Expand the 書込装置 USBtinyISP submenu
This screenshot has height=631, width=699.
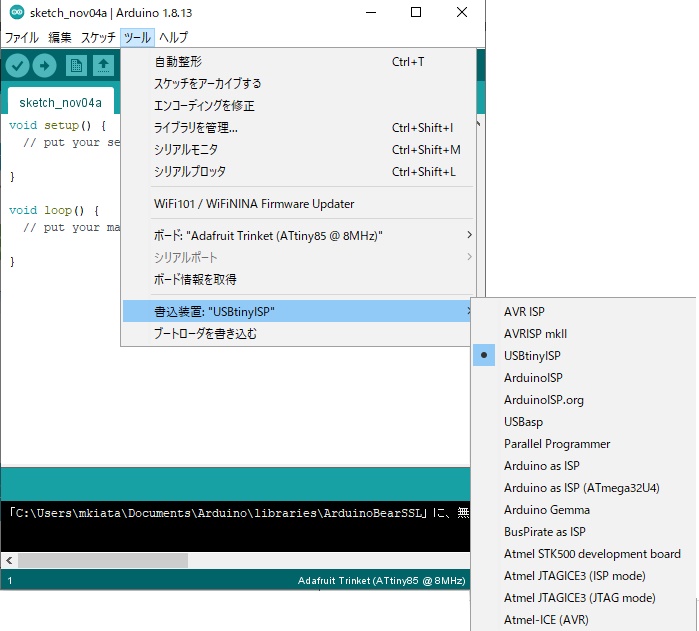pos(298,311)
